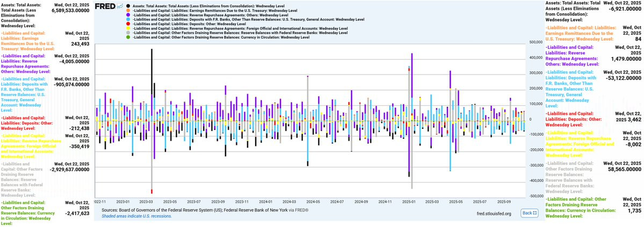Click the 2024-07 x-axis date label

click(337, 202)
